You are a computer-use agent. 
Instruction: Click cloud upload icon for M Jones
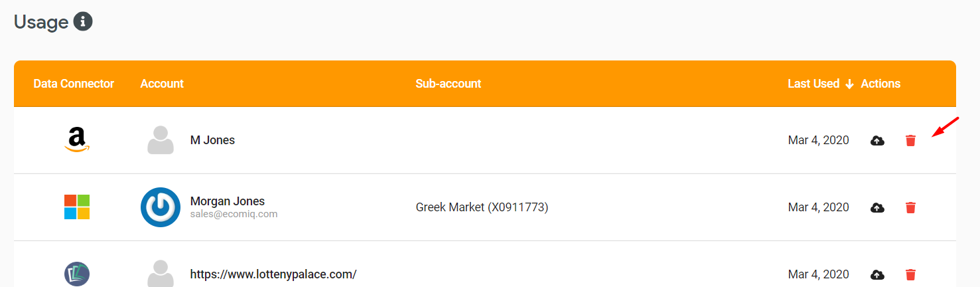(877, 140)
